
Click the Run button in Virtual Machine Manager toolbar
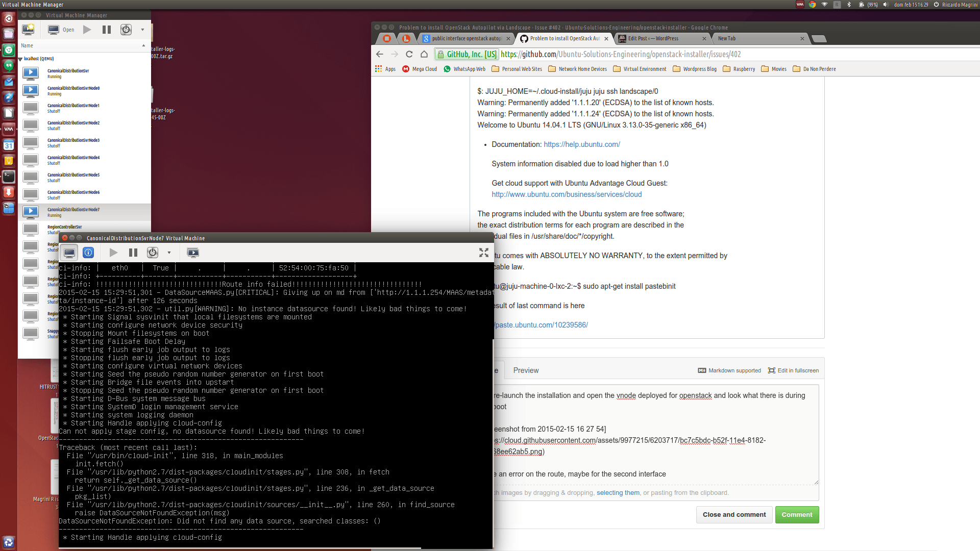click(87, 30)
